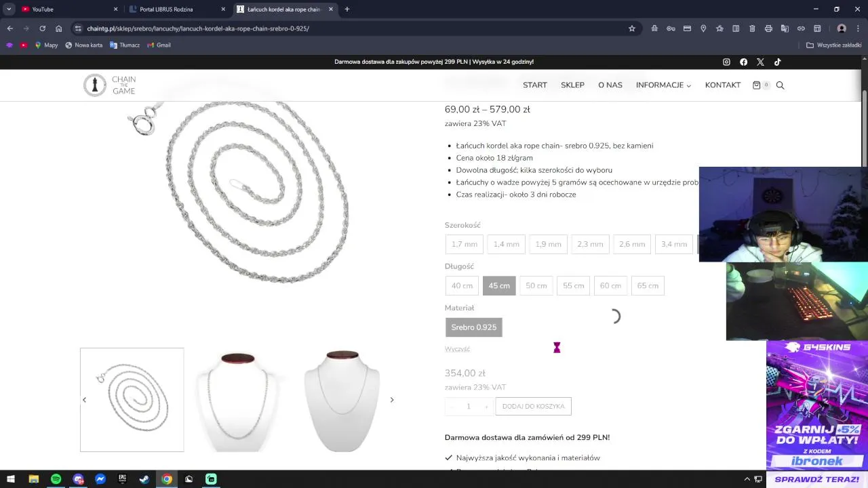Open TikTok link in site header
This screenshot has width=868, height=488.
(x=777, y=62)
